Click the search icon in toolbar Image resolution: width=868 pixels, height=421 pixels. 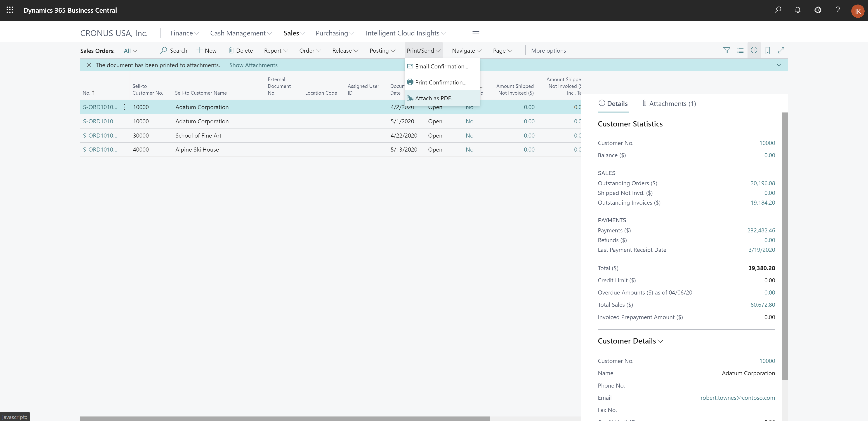[x=778, y=10]
